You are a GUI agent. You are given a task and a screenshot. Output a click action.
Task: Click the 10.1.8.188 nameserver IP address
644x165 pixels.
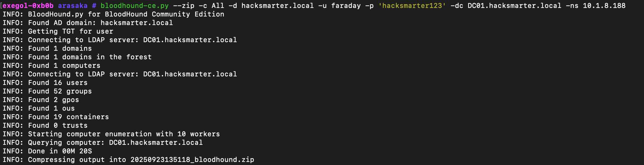tap(604, 6)
